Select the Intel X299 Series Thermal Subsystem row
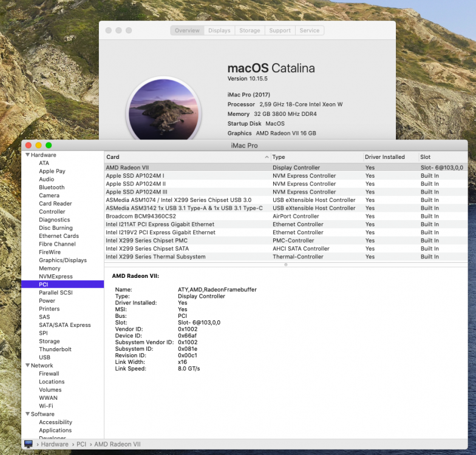This screenshot has width=476, height=455. (285, 257)
